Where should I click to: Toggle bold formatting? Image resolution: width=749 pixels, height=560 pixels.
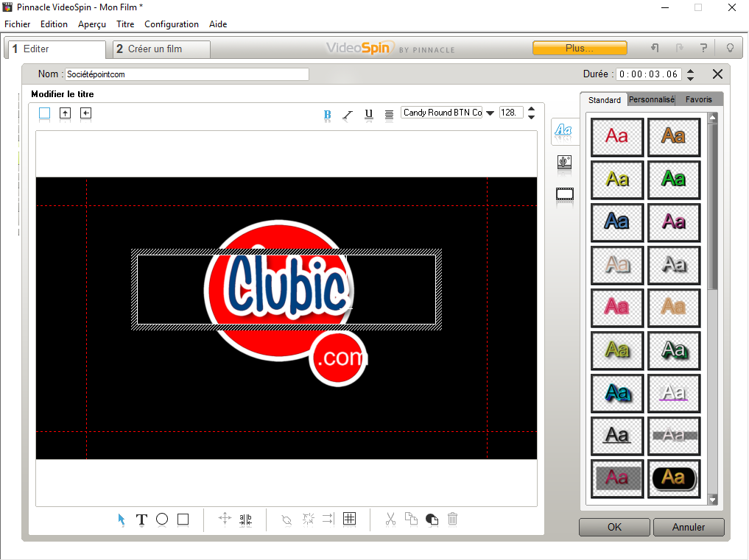(328, 114)
